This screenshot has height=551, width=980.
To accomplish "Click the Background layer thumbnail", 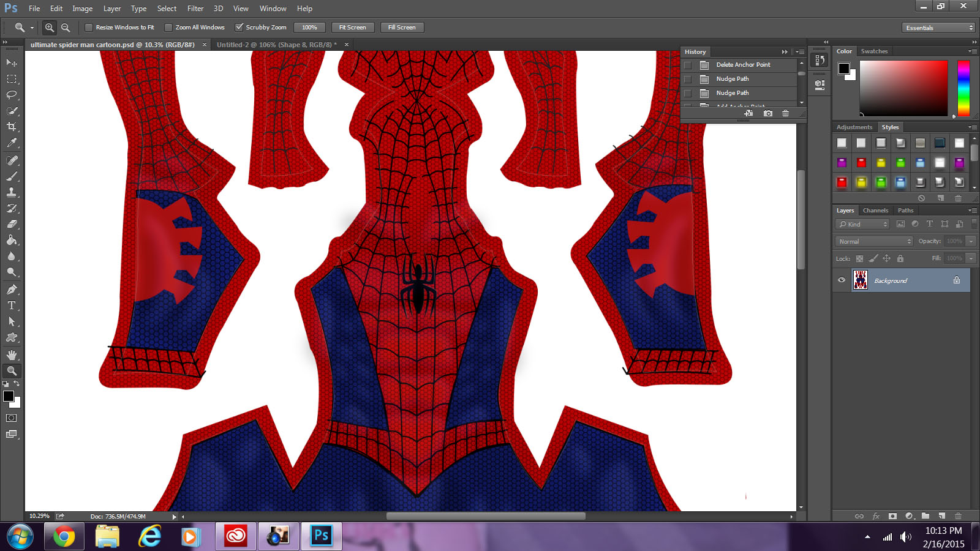I will pos(861,280).
